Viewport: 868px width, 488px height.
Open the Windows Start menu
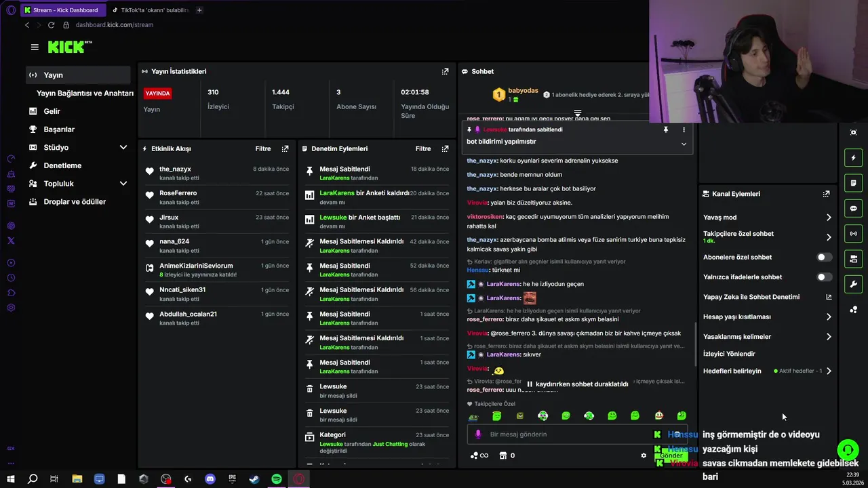click(11, 479)
